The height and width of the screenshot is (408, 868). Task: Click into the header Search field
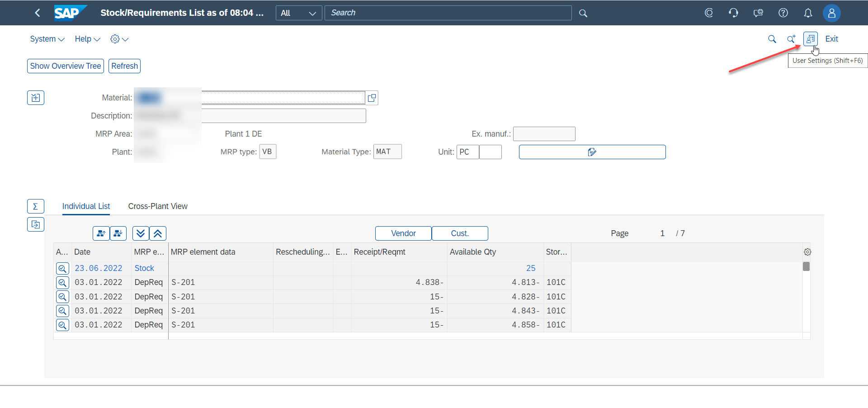[x=448, y=13]
